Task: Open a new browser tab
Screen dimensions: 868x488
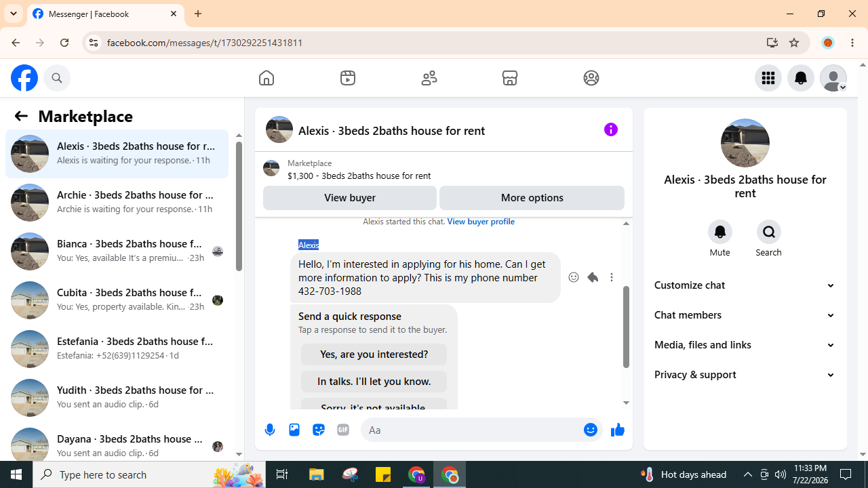Action: 198,14
